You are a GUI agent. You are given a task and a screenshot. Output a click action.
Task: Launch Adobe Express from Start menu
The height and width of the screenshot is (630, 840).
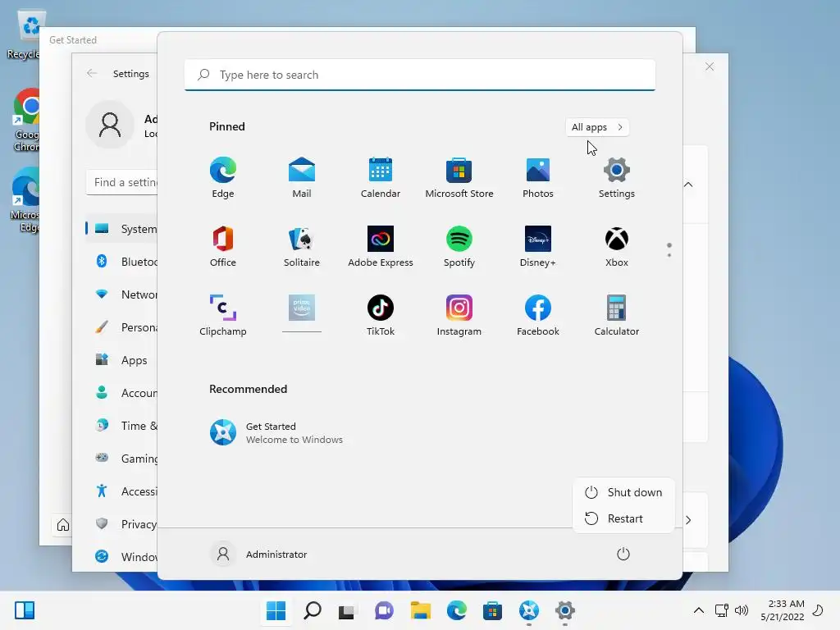tap(381, 246)
